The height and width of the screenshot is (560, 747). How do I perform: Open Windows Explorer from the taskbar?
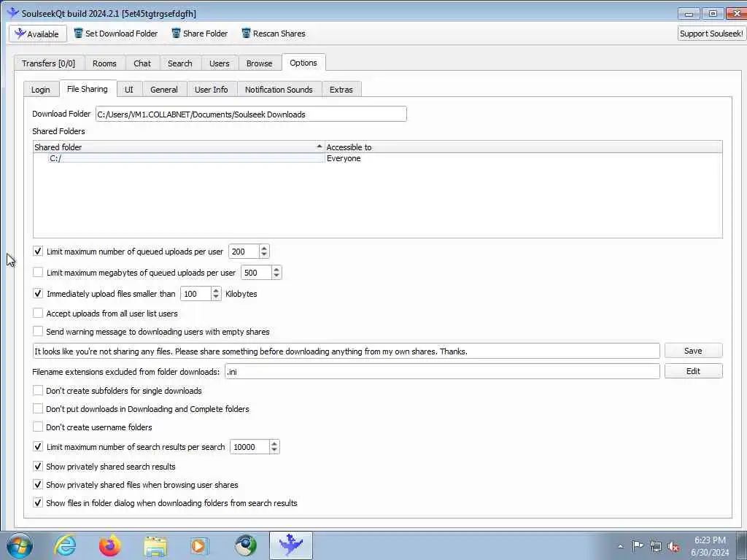point(155,546)
